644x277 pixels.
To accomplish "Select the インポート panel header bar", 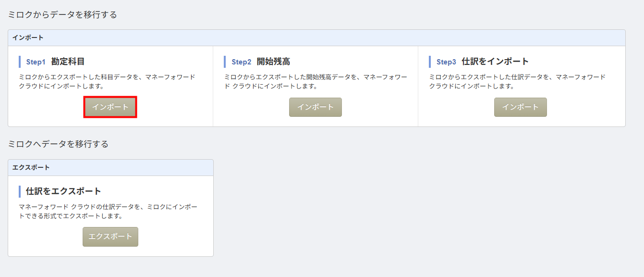I will click(316, 38).
